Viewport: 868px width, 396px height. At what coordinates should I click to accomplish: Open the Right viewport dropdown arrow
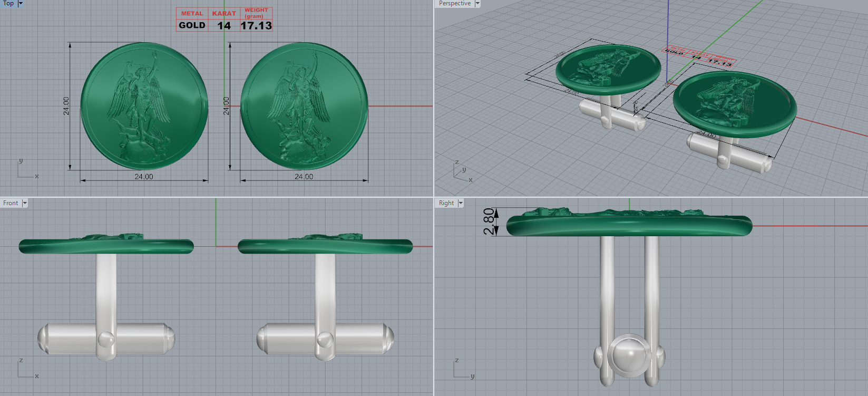461,203
